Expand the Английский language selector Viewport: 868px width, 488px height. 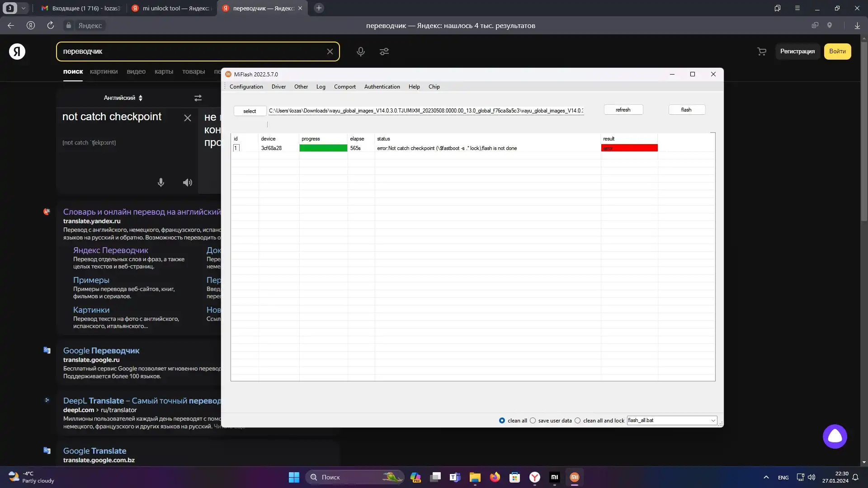[123, 98]
